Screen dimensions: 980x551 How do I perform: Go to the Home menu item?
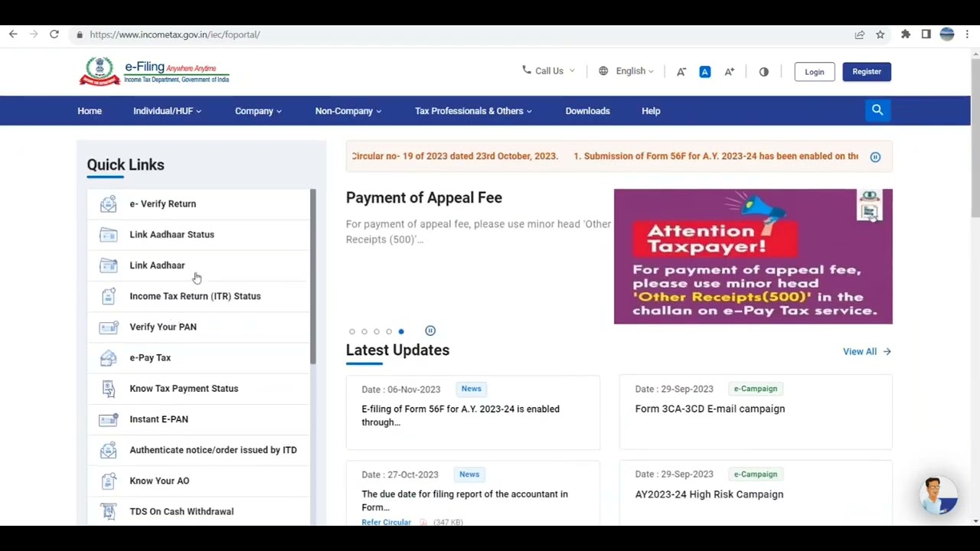[90, 111]
